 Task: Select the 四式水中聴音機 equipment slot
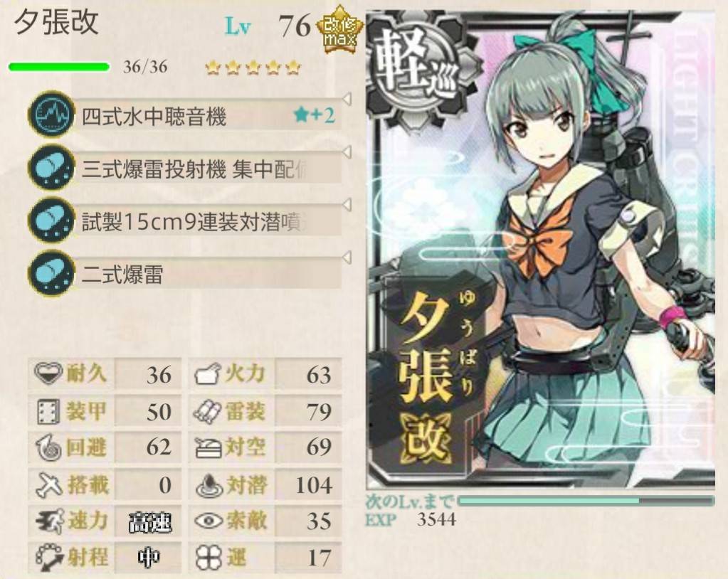point(186,115)
